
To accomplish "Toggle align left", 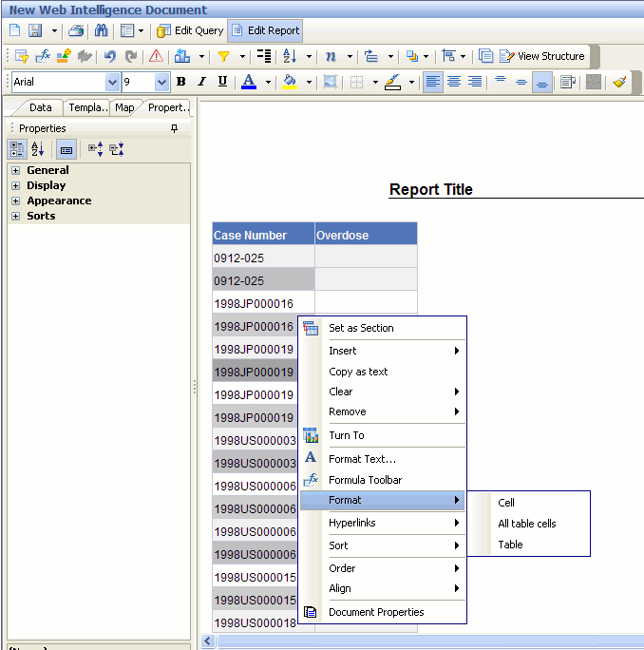I will 432,82.
